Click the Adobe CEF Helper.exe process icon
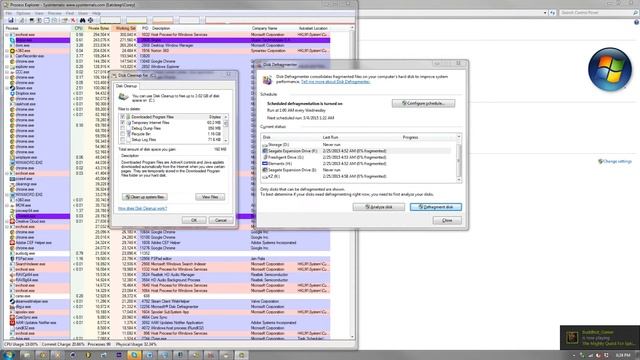The height and width of the screenshot is (360, 640). point(12,242)
